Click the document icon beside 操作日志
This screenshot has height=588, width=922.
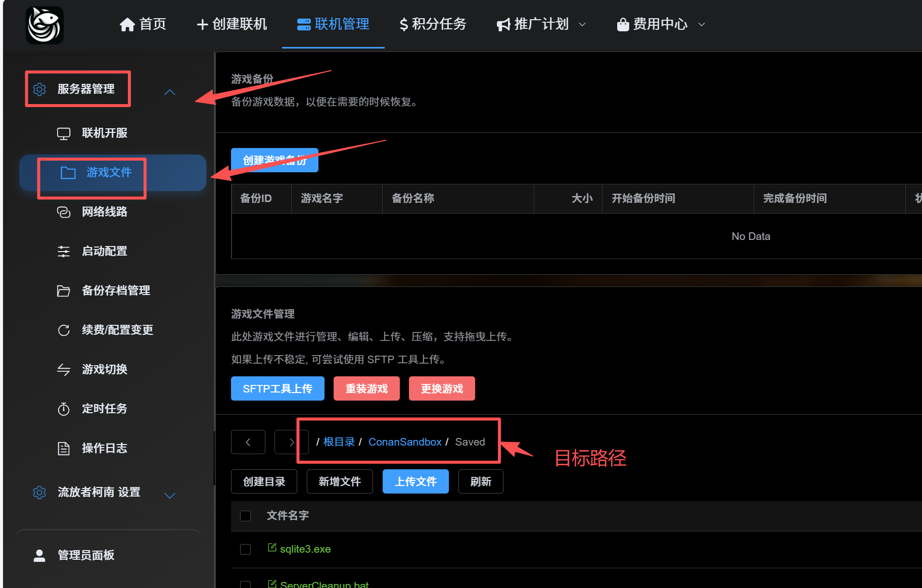(64, 449)
